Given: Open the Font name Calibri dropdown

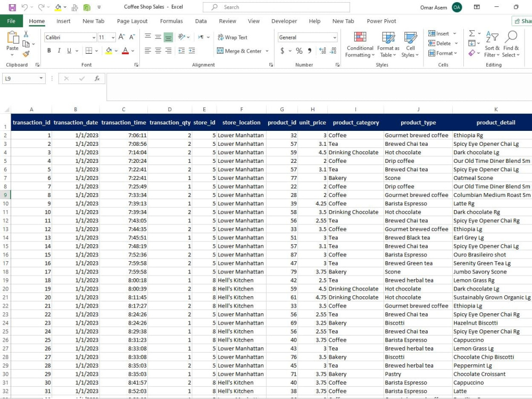Looking at the screenshot, I should point(94,37).
